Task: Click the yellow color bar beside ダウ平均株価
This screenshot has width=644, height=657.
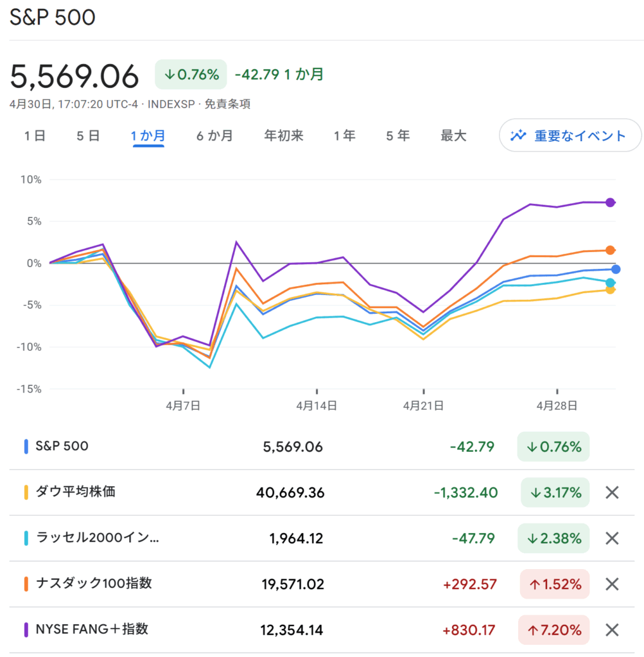Action: coord(26,492)
